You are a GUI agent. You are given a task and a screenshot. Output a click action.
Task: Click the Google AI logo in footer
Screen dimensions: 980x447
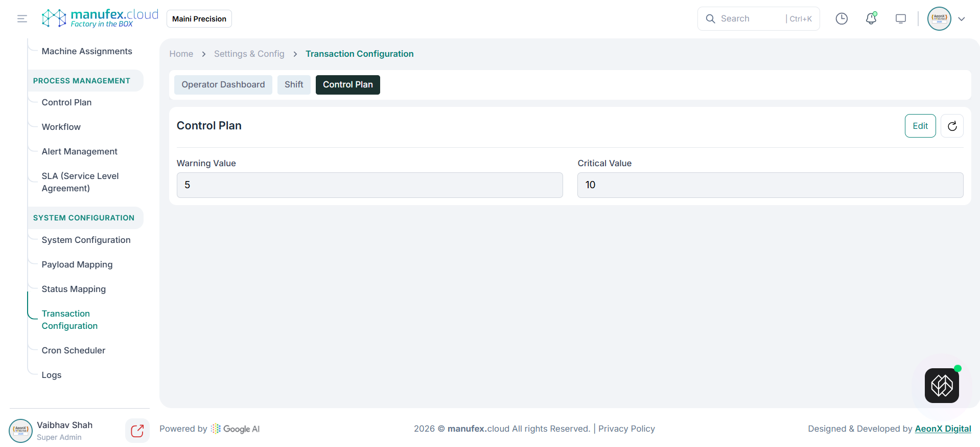(235, 429)
